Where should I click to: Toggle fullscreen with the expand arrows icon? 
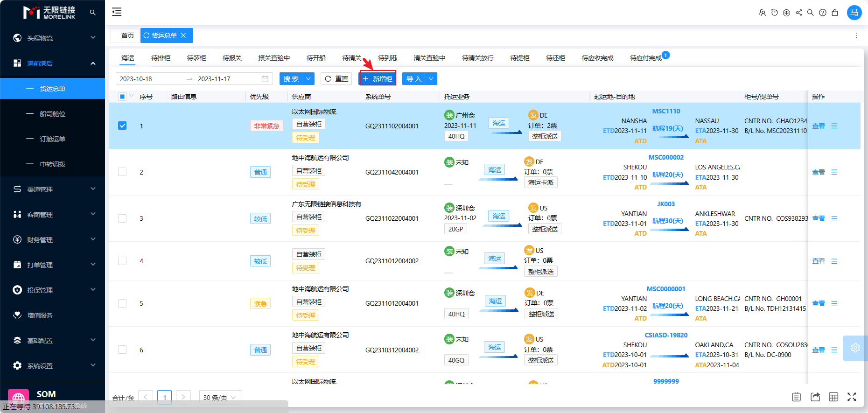click(852, 397)
